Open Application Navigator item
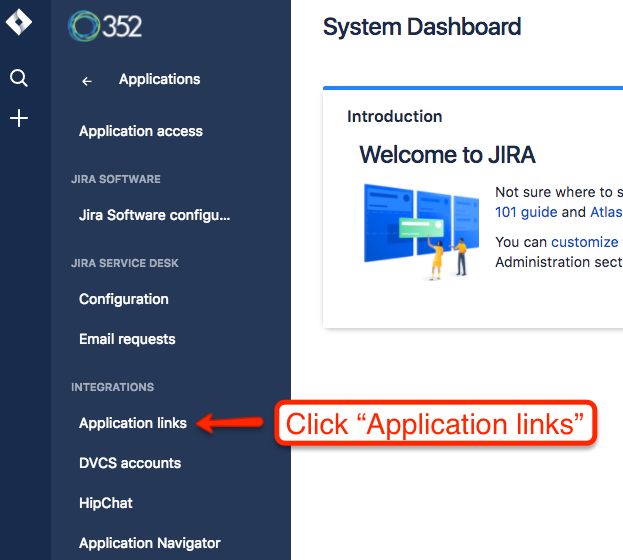623x560 pixels. coord(149,543)
